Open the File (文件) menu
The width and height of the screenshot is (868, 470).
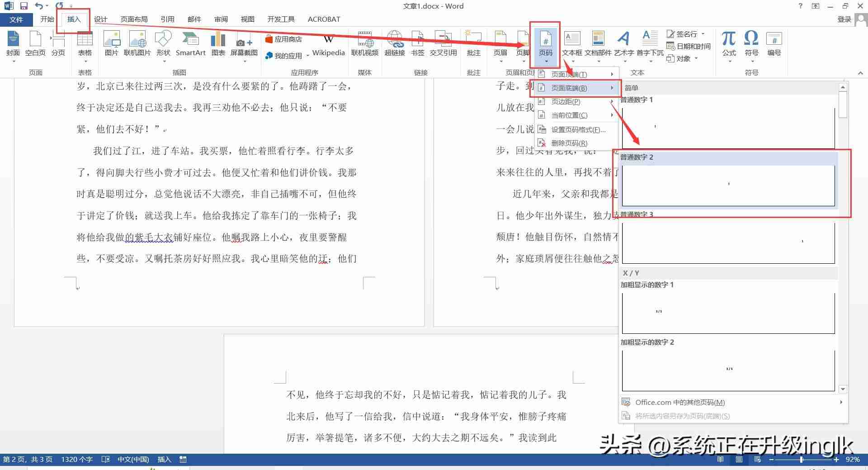coord(16,19)
